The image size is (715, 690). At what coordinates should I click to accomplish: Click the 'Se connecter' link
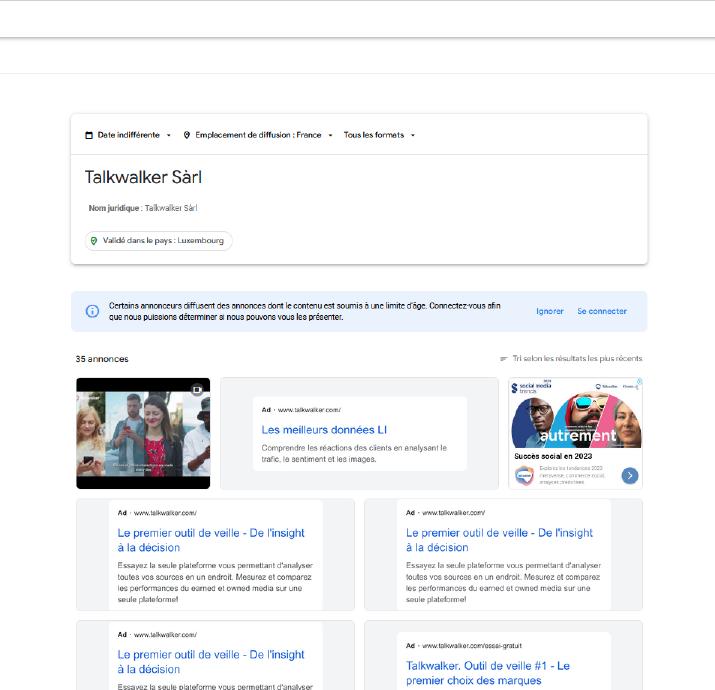coord(602,311)
